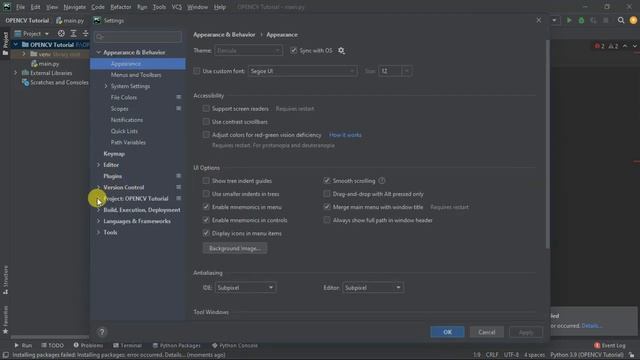Open the File menu
Image resolution: width=640 pixels, height=360 pixels.
click(20, 7)
